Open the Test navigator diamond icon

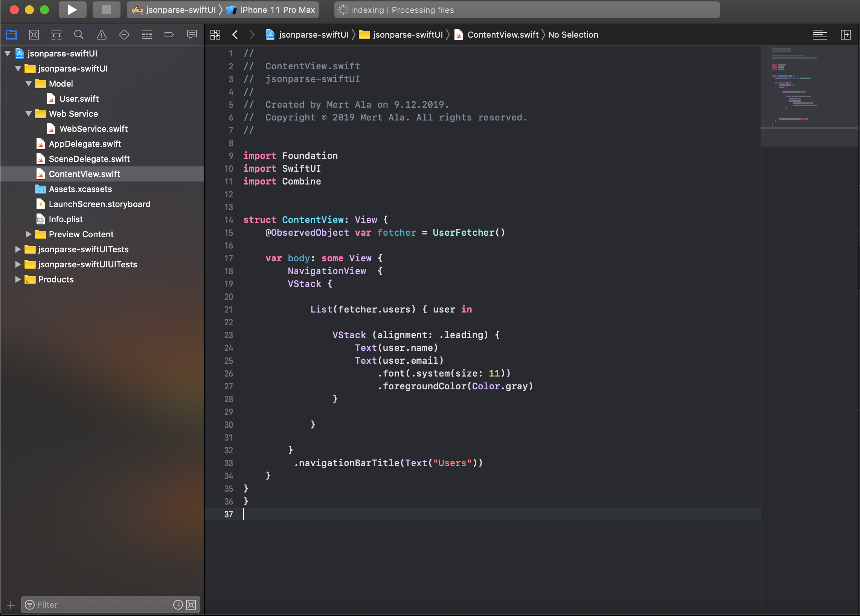point(124,35)
